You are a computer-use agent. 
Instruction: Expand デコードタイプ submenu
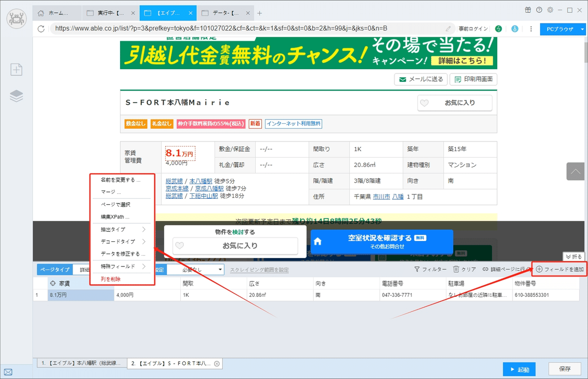[x=123, y=241]
